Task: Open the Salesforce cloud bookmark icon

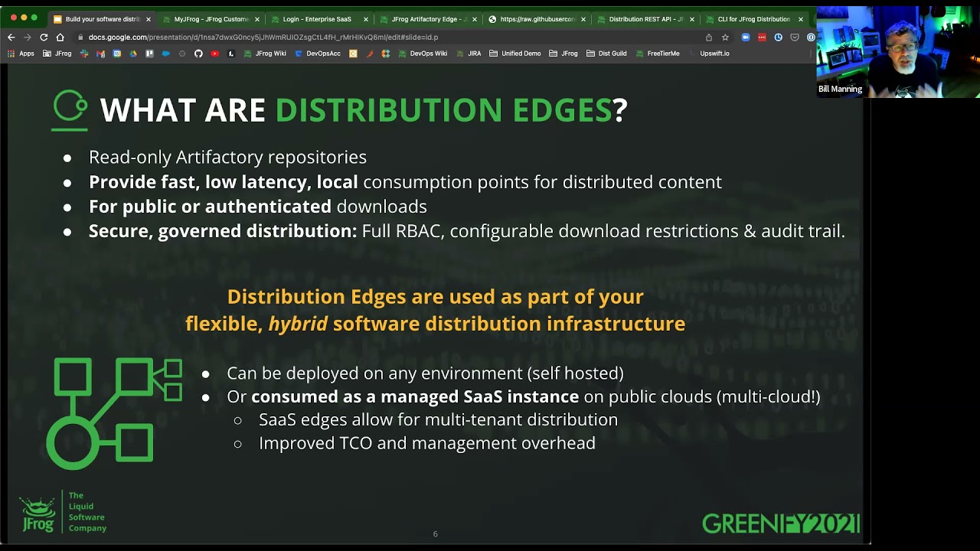Action: pyautogui.click(x=165, y=54)
